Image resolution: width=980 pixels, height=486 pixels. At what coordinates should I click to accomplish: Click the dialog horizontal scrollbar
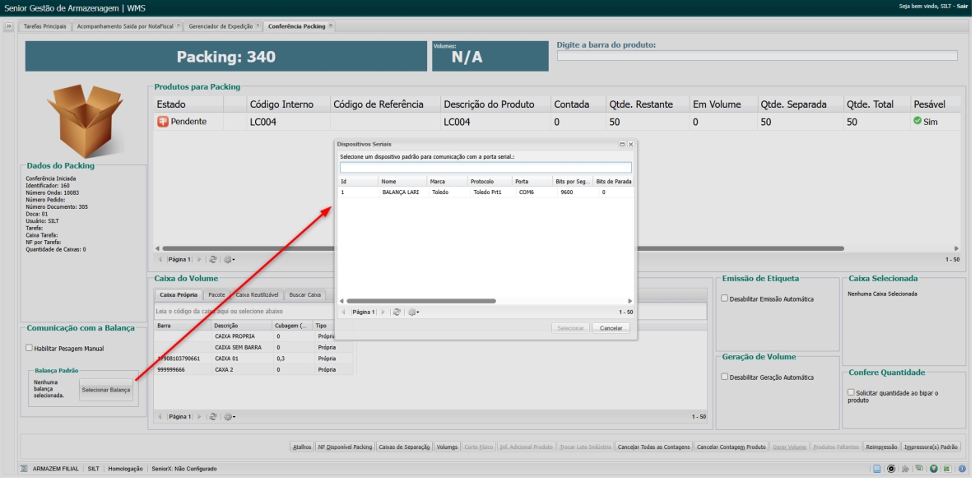(420, 301)
